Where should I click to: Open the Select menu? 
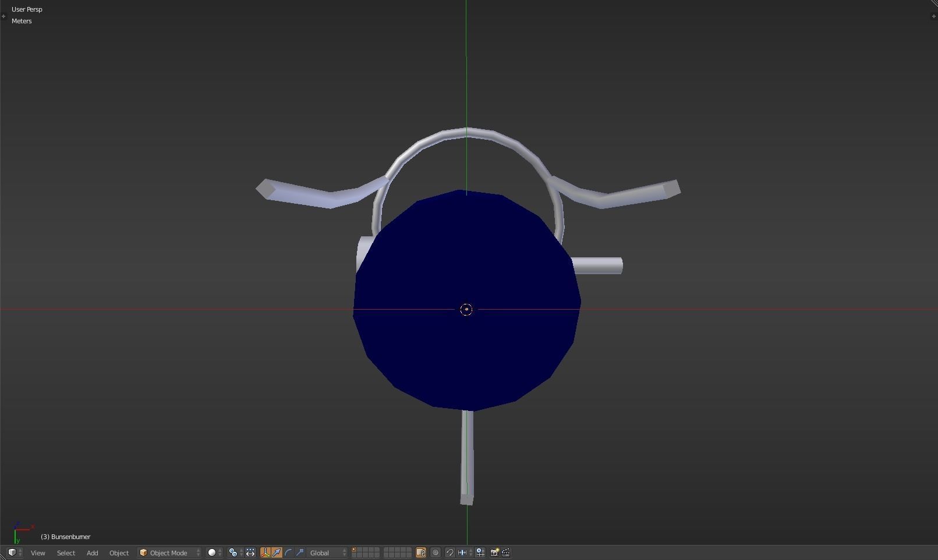tap(66, 553)
